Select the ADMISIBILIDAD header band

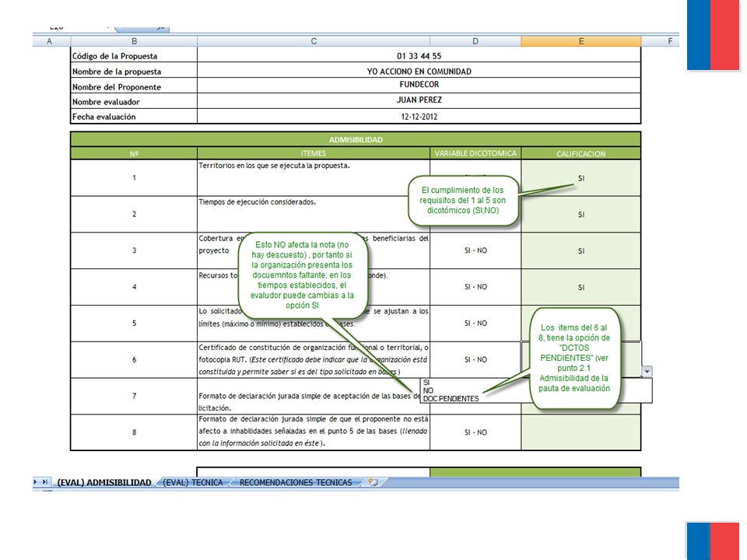(356, 139)
